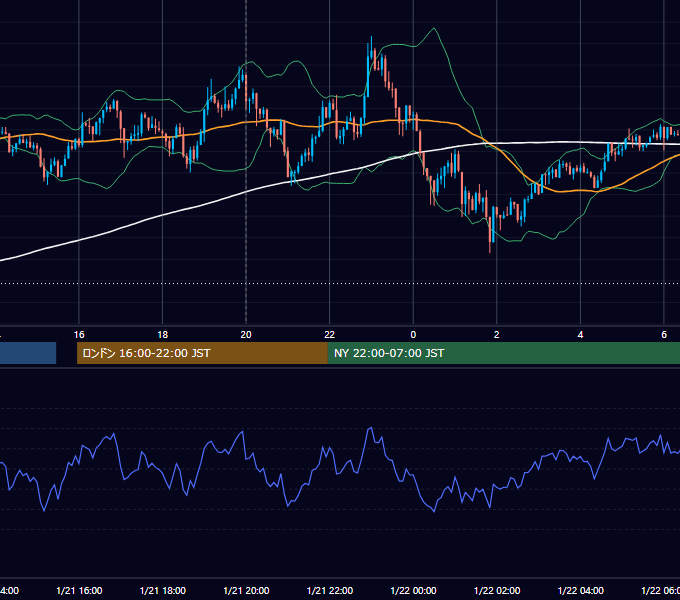Click the lowest candle wick near hour 2
Screen dimensions: 680x600
pos(490,234)
